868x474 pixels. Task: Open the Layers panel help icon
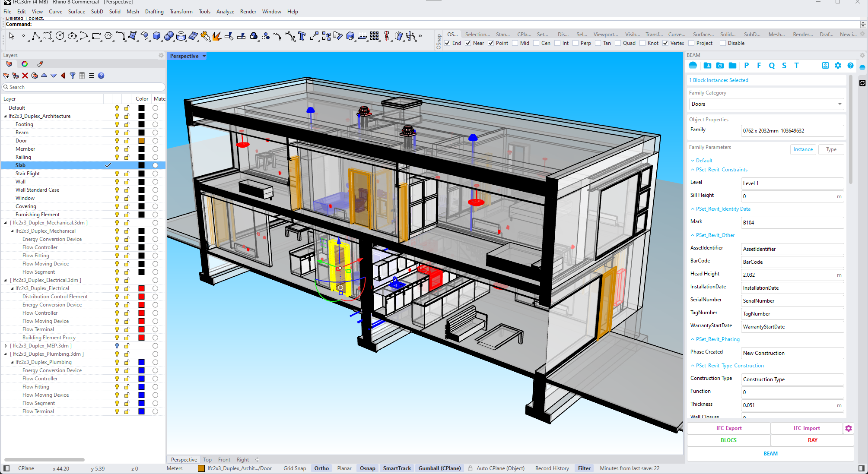point(101,76)
